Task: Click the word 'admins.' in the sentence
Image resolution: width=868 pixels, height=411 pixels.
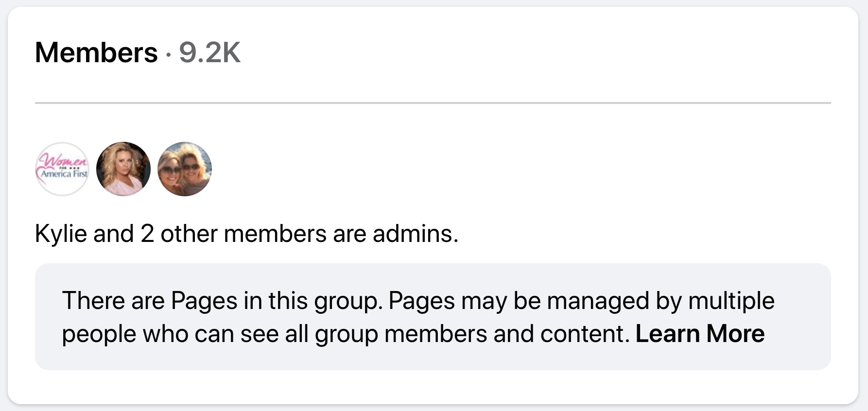Action: click(416, 234)
